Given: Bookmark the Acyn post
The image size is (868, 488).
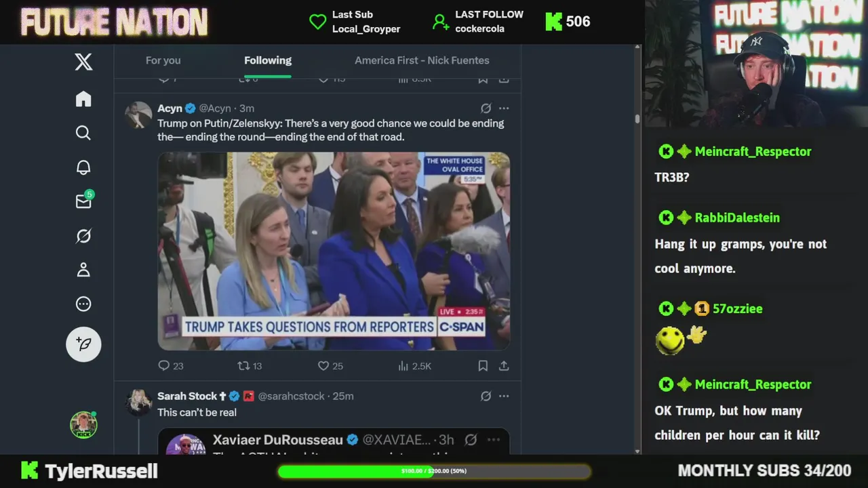Looking at the screenshot, I should click(x=483, y=366).
